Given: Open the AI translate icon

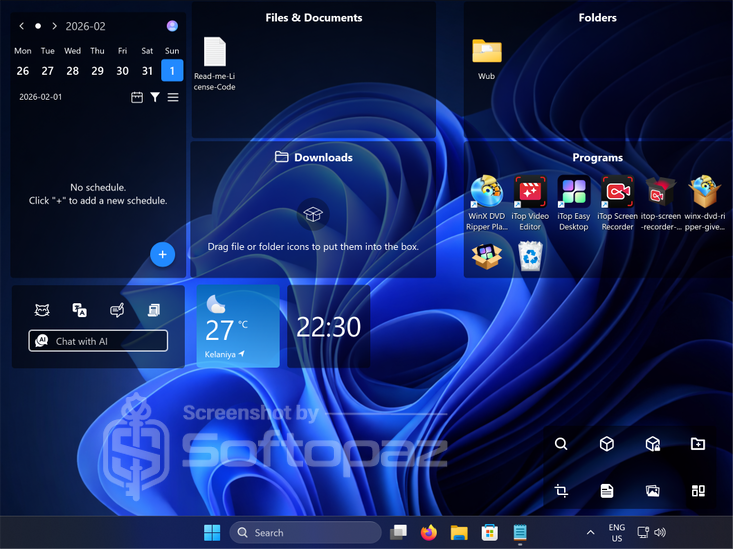Looking at the screenshot, I should [x=79, y=310].
